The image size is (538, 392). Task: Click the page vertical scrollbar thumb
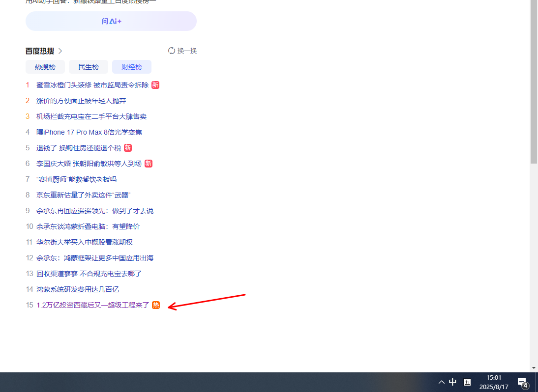click(534, 82)
